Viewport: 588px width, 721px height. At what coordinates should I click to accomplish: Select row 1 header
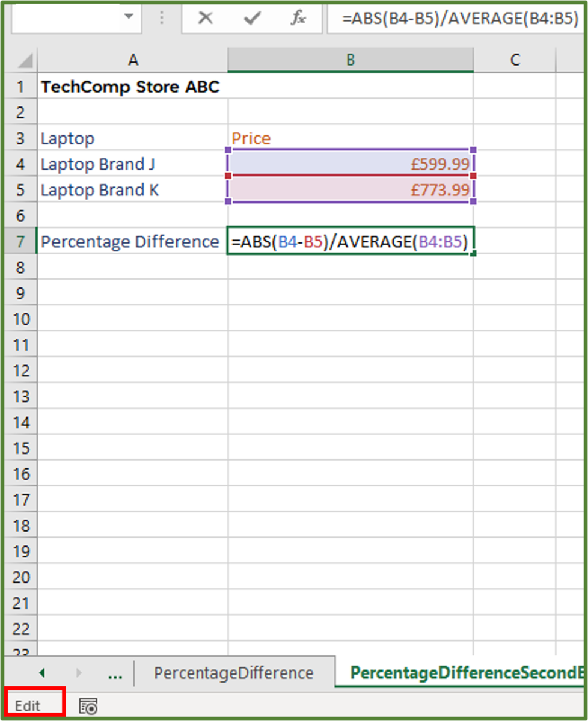20,87
